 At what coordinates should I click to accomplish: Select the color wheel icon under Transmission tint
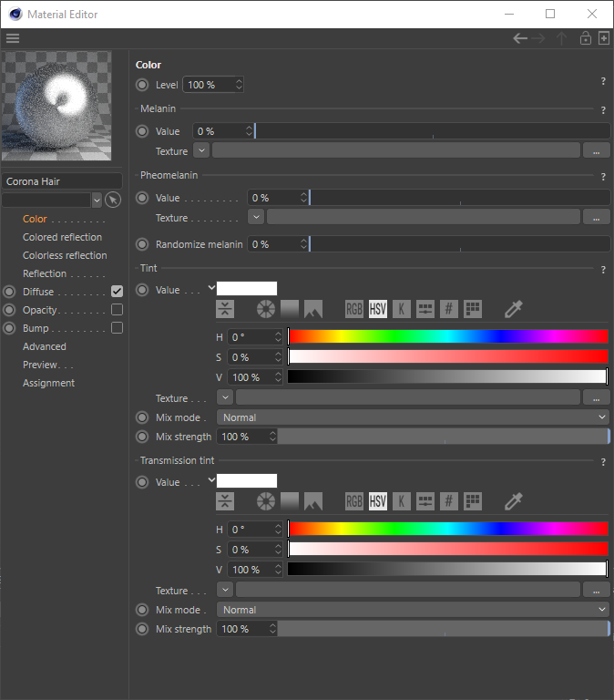[x=266, y=501]
